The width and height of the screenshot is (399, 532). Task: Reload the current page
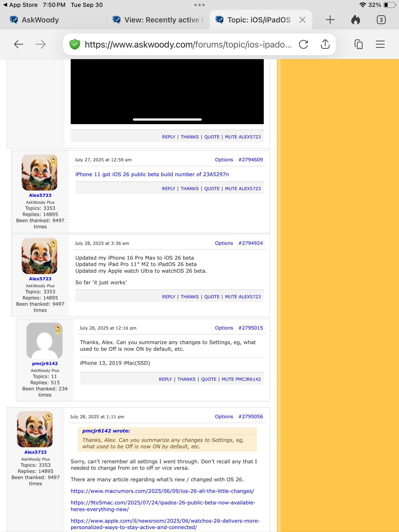click(x=304, y=44)
